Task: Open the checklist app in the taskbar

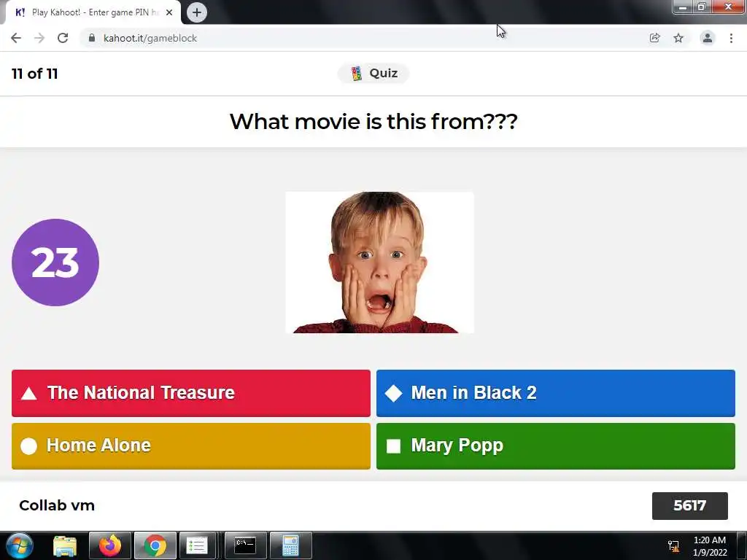Action: coord(197,545)
